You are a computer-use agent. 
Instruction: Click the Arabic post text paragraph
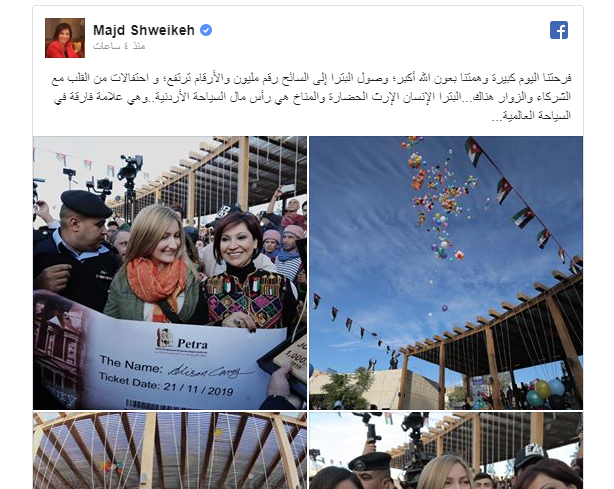point(312,96)
